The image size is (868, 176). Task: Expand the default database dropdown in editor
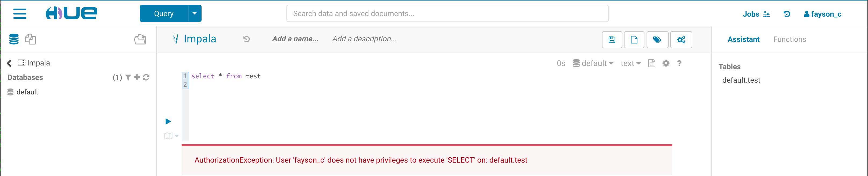pyautogui.click(x=593, y=63)
